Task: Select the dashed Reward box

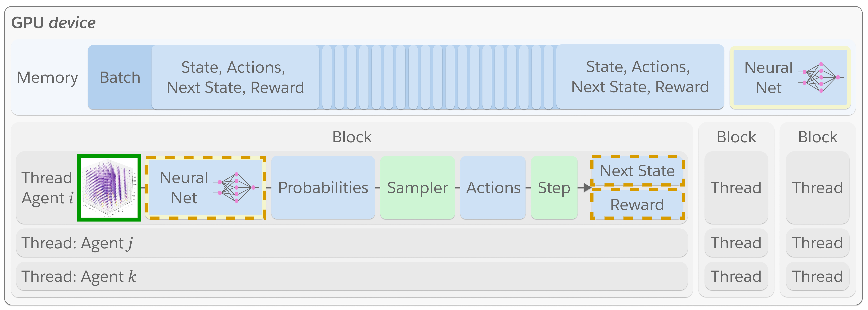Action: (x=637, y=204)
